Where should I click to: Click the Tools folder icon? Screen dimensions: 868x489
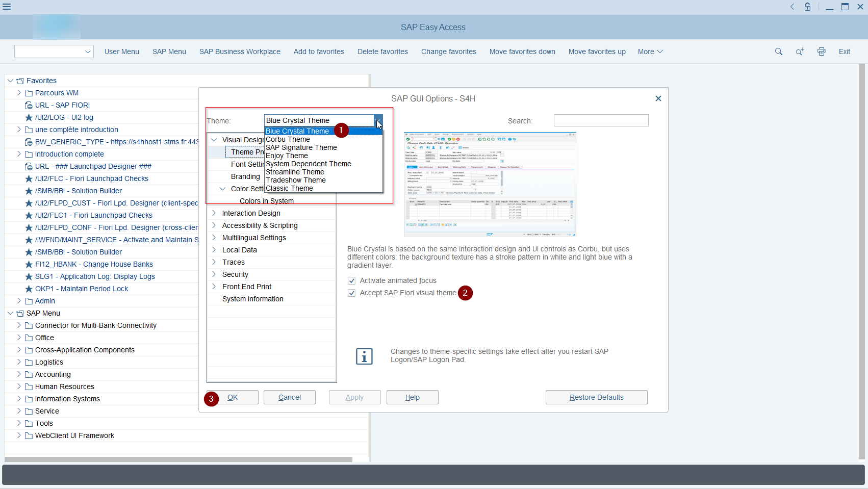coord(29,423)
